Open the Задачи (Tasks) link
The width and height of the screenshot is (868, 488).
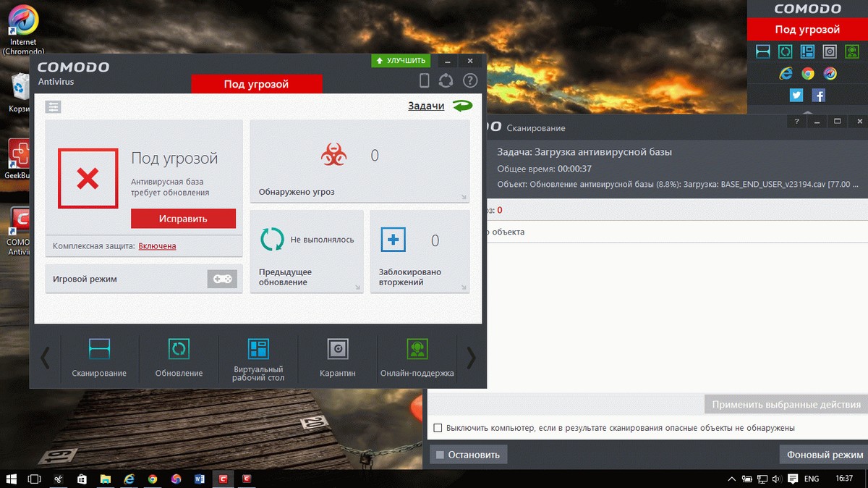pyautogui.click(x=426, y=106)
